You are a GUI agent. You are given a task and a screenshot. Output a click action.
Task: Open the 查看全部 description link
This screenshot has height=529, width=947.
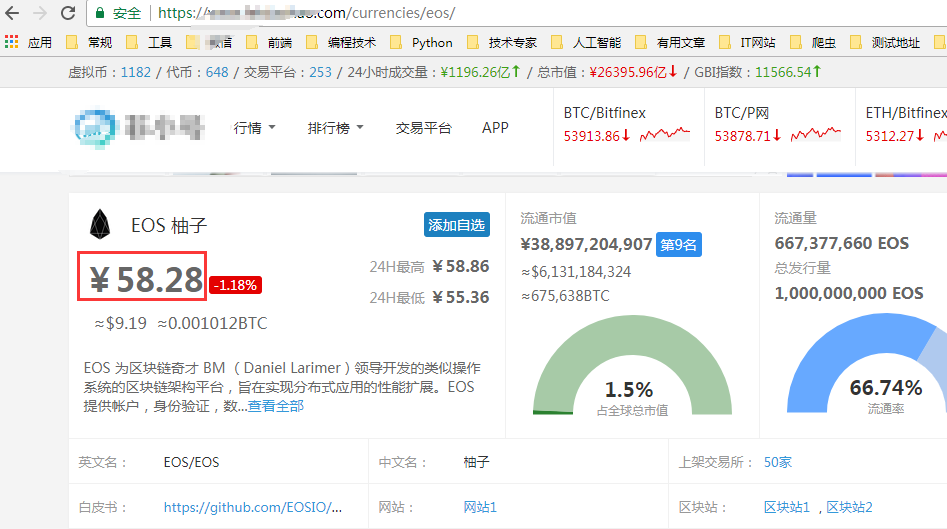(x=275, y=406)
